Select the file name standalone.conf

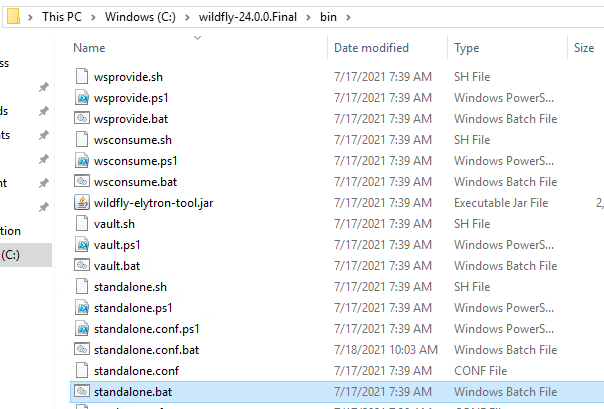click(136, 371)
